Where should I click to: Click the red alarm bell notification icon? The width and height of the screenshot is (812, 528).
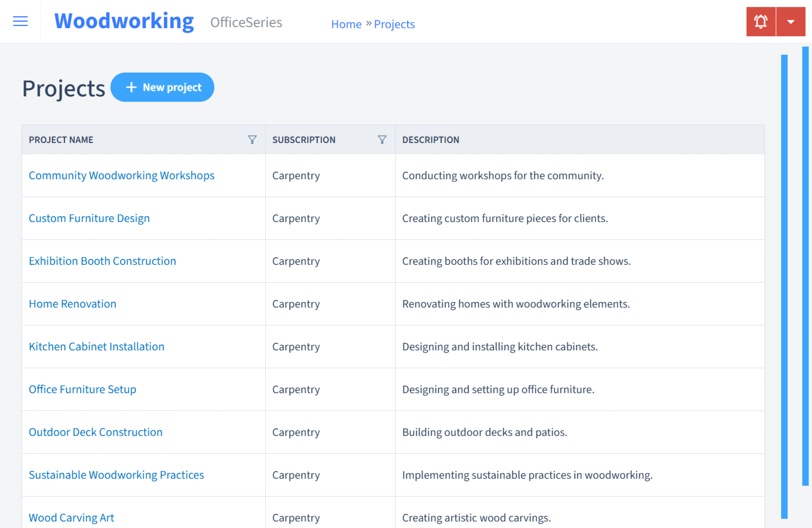[761, 22]
